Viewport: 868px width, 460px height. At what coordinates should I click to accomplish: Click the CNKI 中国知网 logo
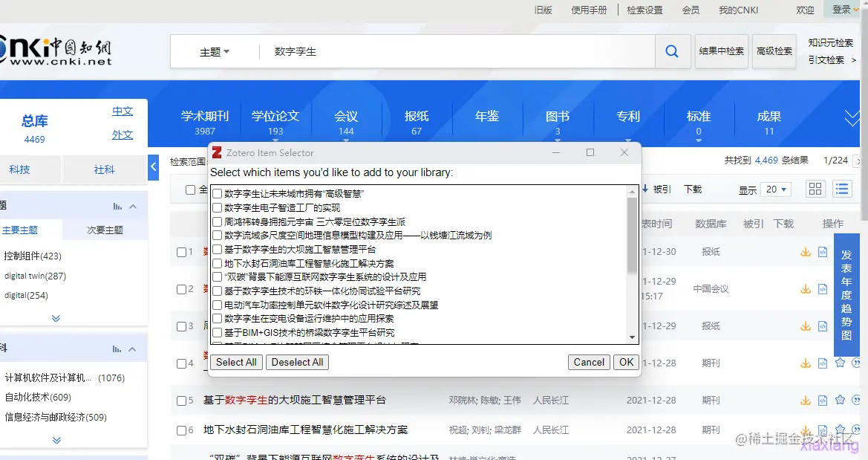56,52
